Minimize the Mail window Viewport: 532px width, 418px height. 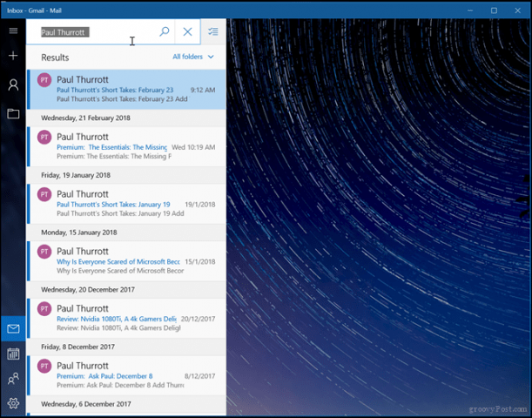(470, 10)
